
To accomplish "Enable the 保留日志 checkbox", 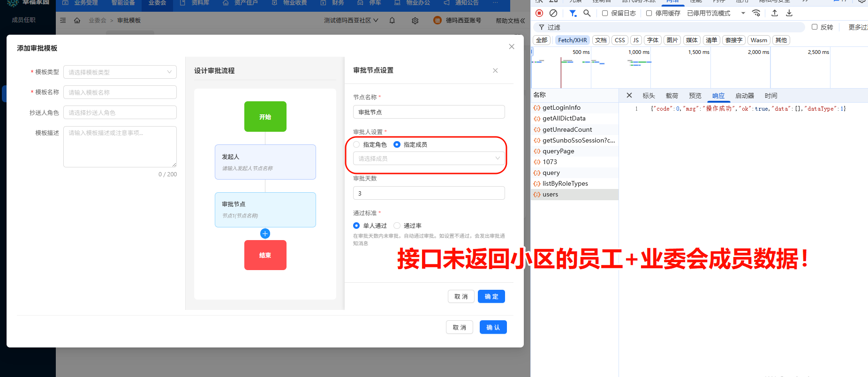I will 605,13.
